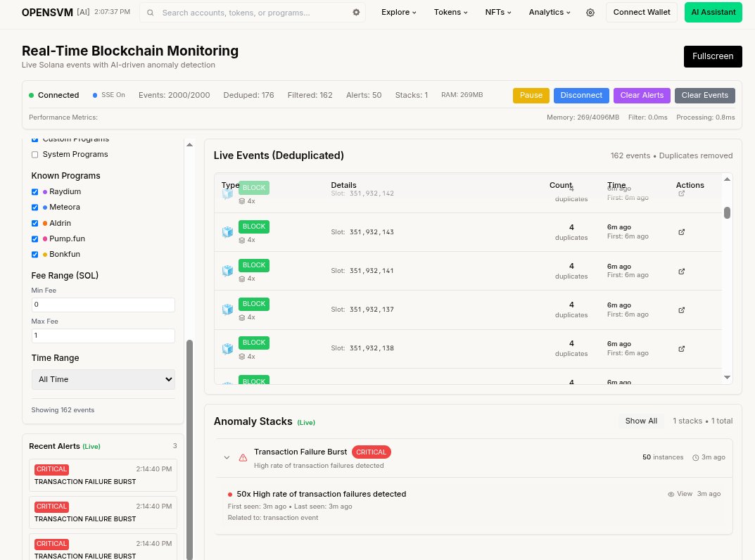Uncheck the Raydium program filter
Viewport: 755px width, 560px height.
pos(34,191)
